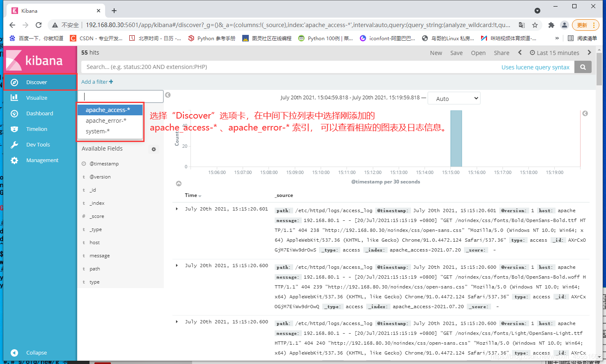Open the translate page icon
This screenshot has height=364, width=606.
click(x=522, y=25)
